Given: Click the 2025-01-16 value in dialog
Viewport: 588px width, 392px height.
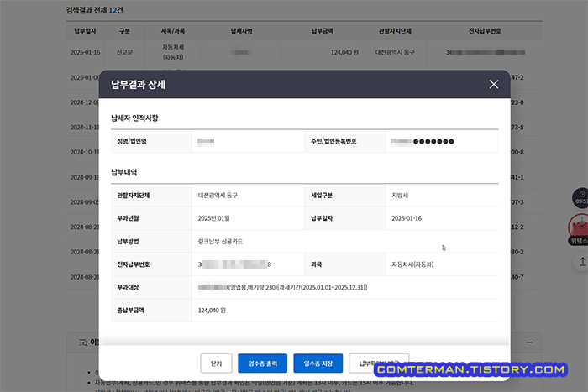Looking at the screenshot, I should click(407, 218).
